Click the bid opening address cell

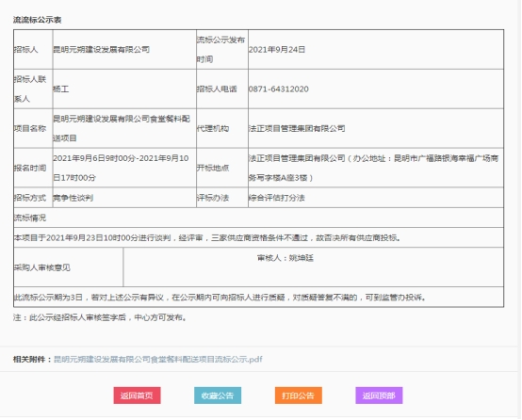click(x=376, y=168)
